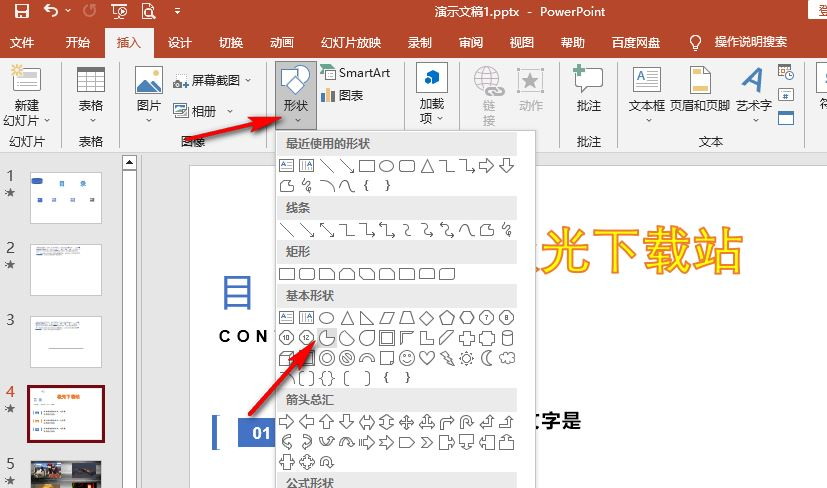Viewport: 827px width, 488px height.
Task: Pick the donut ring basic shape
Action: click(327, 358)
